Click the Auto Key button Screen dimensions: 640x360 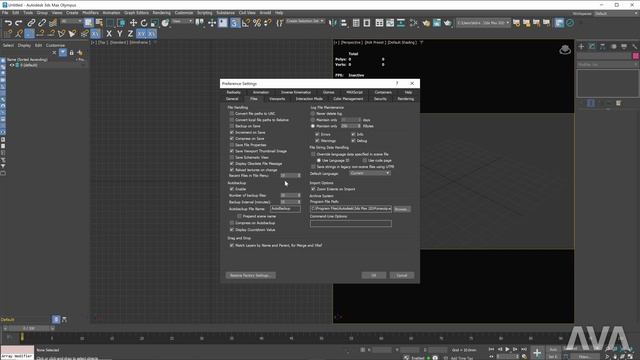pyautogui.click(x=553, y=349)
